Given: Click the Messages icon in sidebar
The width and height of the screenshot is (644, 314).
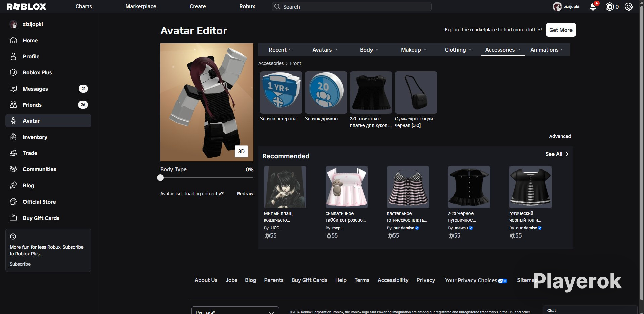Looking at the screenshot, I should 13,89.
